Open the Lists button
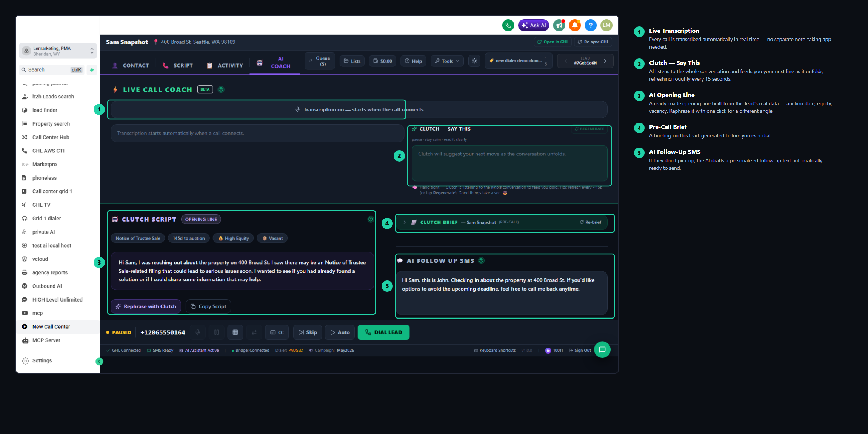 [352, 61]
